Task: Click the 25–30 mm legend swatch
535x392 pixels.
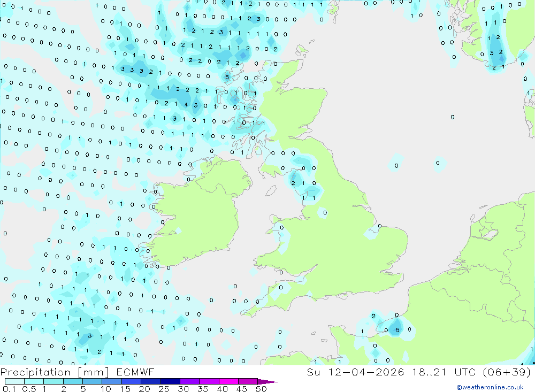Action: pyautogui.click(x=170, y=381)
